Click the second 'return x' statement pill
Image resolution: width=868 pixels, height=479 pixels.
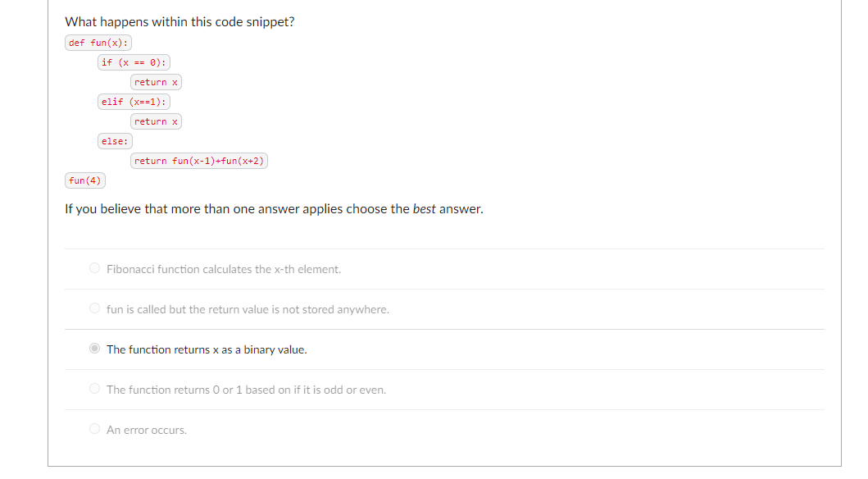156,121
